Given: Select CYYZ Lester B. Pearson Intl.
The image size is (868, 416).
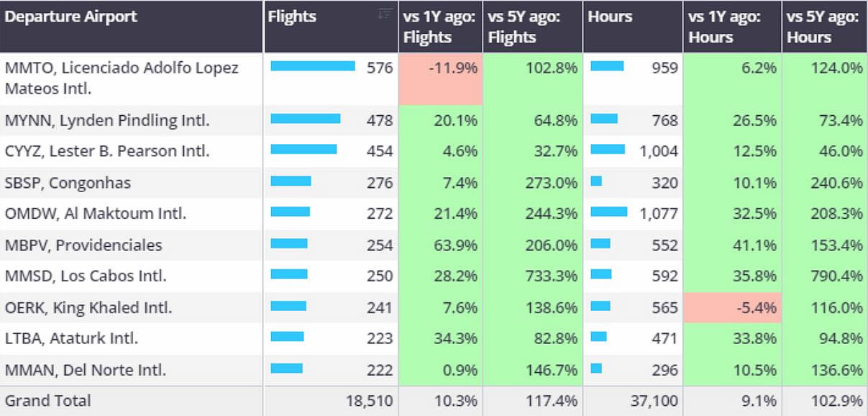Looking at the screenshot, I should tap(107, 151).
